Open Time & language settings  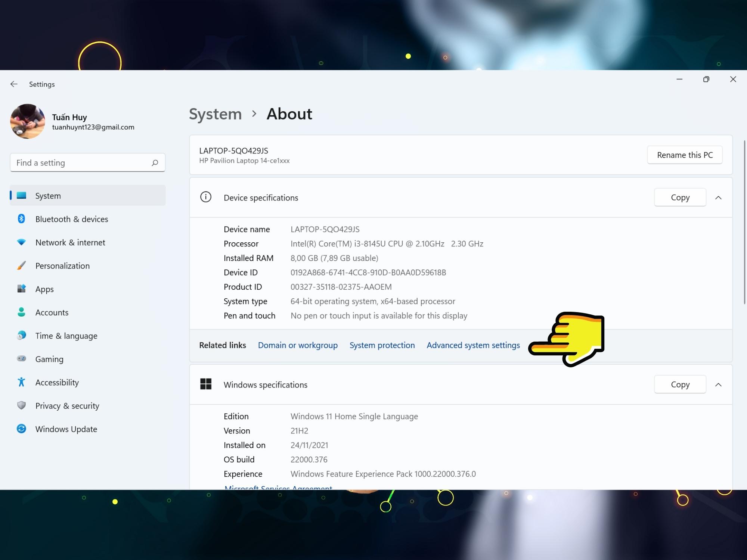(x=88, y=336)
